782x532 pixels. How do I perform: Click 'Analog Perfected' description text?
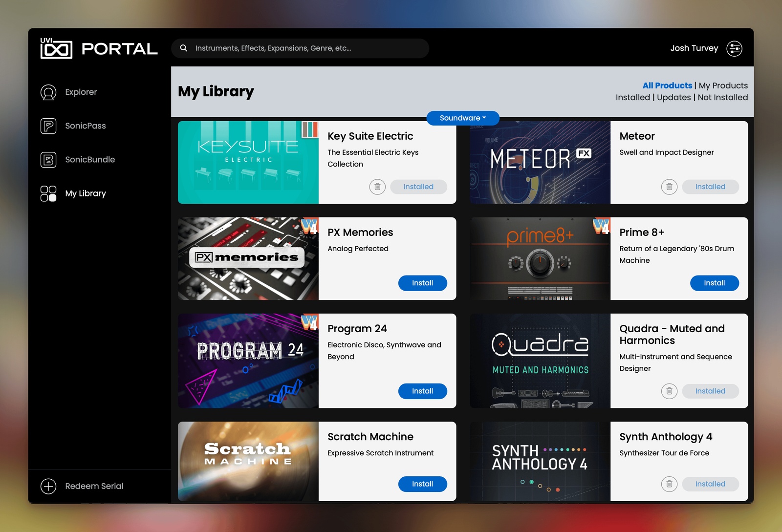[x=358, y=249]
